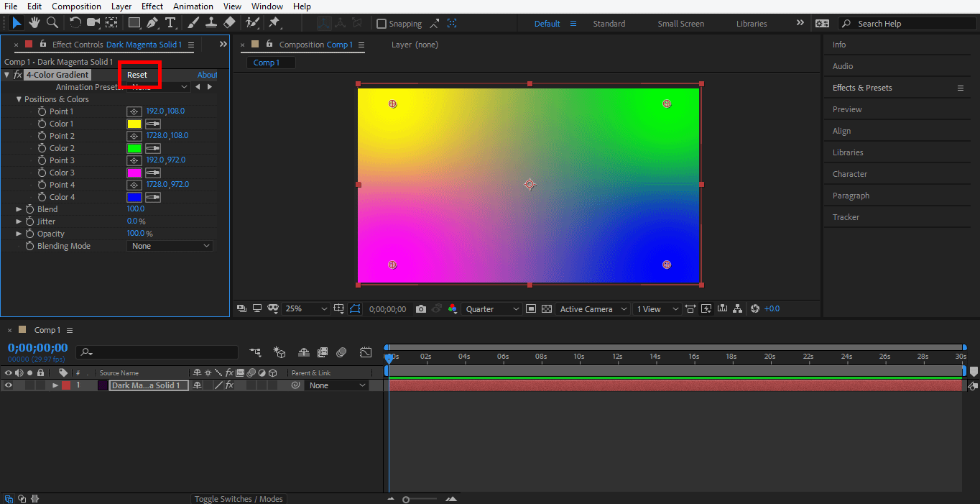Select the Rectangle shape tool
Screen dimensions: 980x504
pyautogui.click(x=134, y=23)
